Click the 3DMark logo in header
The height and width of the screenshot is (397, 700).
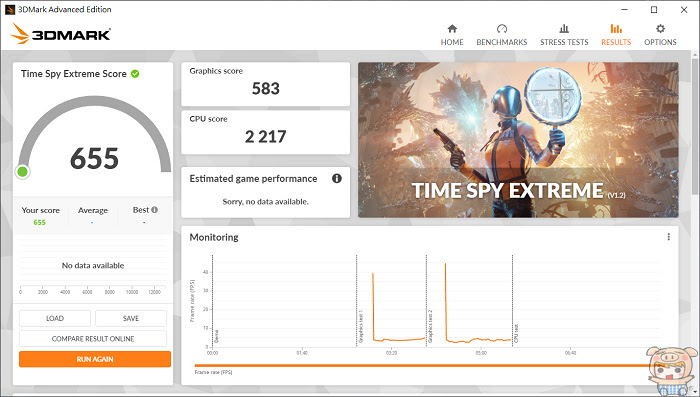tap(60, 33)
